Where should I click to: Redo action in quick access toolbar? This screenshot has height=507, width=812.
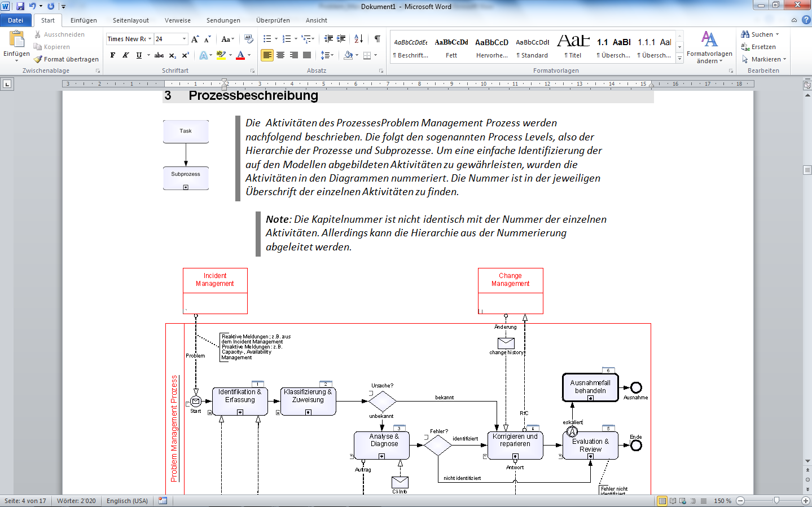point(51,6)
